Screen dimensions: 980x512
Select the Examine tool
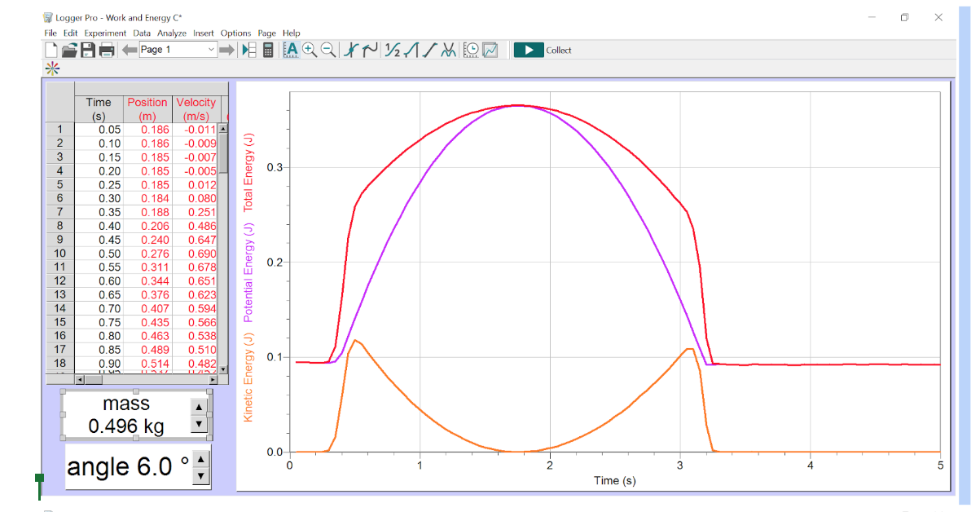coord(352,50)
